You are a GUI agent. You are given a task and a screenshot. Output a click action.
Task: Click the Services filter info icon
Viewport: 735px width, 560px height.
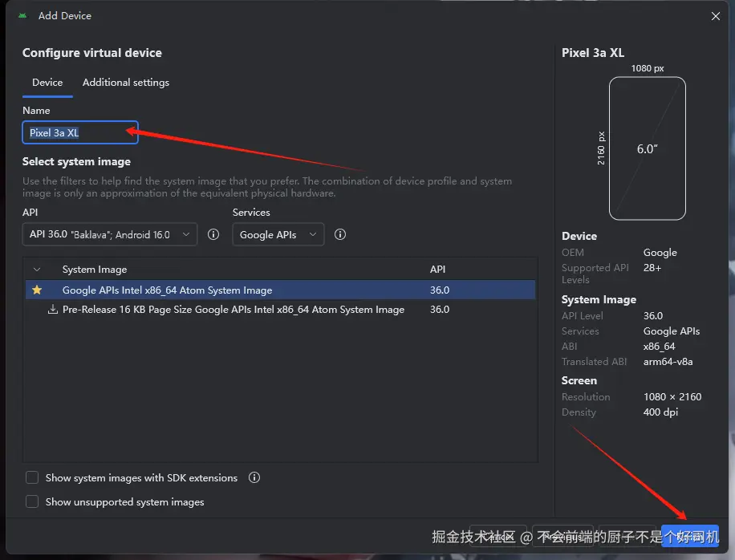340,234
